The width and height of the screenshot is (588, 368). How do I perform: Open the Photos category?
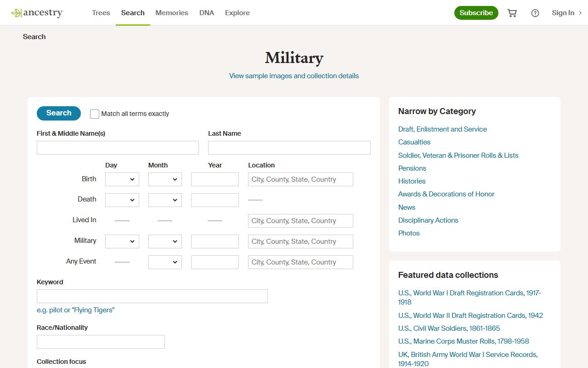(x=409, y=233)
